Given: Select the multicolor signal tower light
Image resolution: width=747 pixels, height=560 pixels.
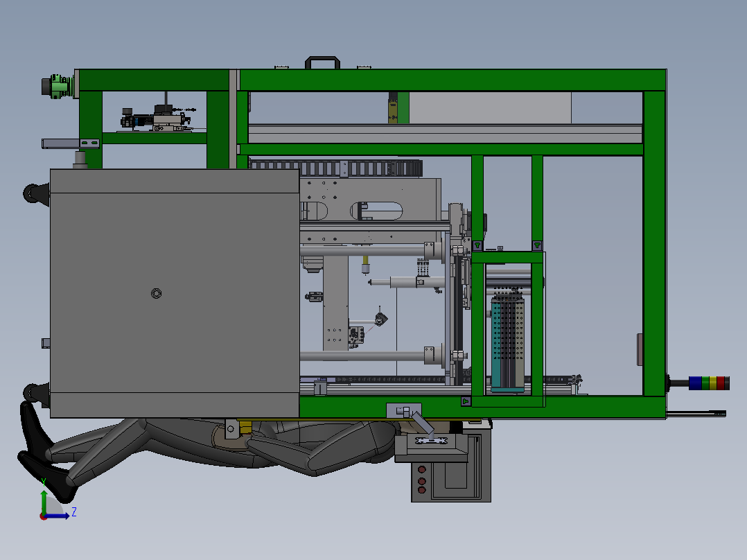Looking at the screenshot, I should [x=709, y=383].
